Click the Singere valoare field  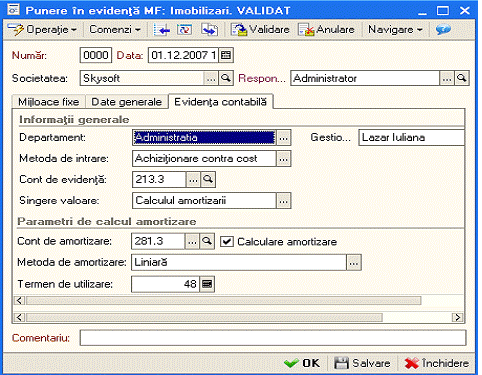(x=204, y=201)
